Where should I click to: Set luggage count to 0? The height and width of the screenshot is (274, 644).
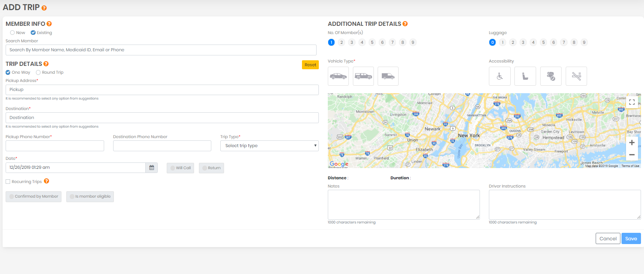tap(492, 43)
